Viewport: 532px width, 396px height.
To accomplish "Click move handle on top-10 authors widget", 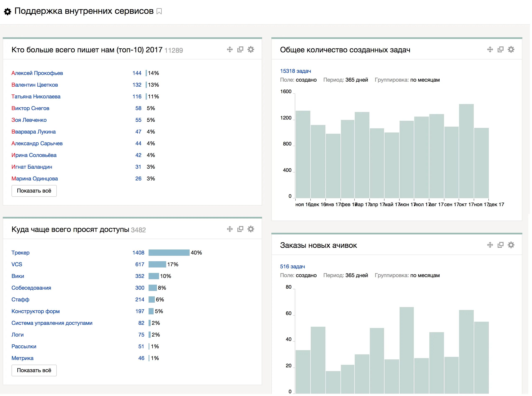I will click(x=230, y=50).
